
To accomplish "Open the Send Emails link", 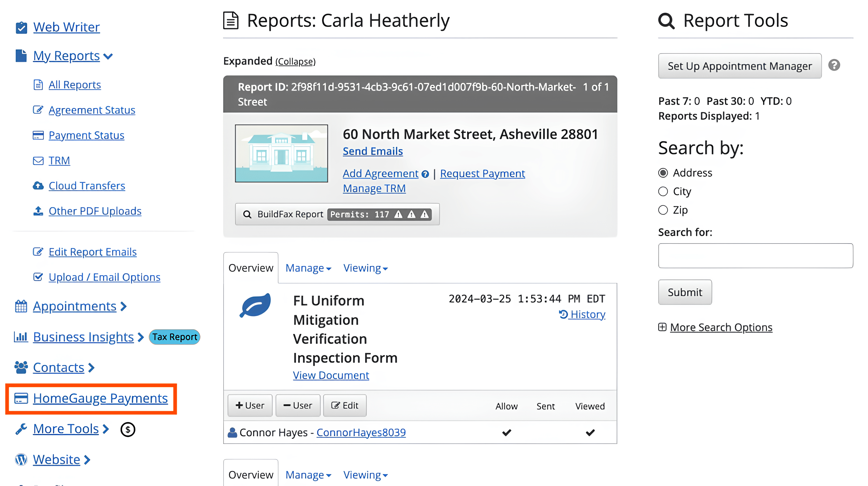I will click(373, 151).
